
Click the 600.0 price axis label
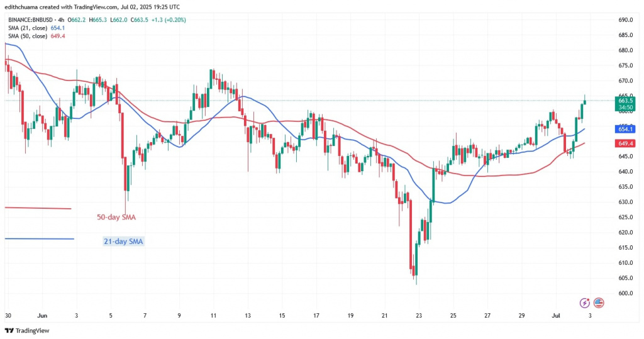pos(626,293)
